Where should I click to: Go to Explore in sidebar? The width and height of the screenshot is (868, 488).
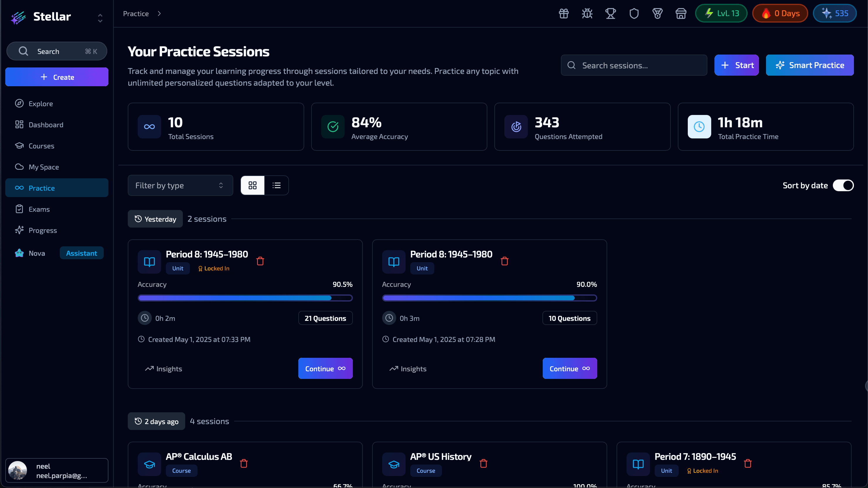(x=57, y=104)
